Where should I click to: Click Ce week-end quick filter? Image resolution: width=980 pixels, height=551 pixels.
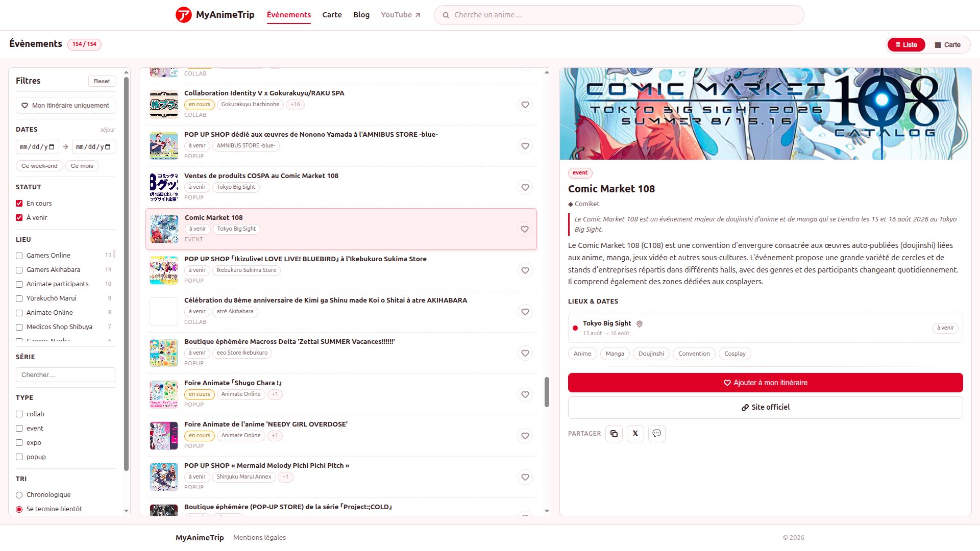(39, 166)
